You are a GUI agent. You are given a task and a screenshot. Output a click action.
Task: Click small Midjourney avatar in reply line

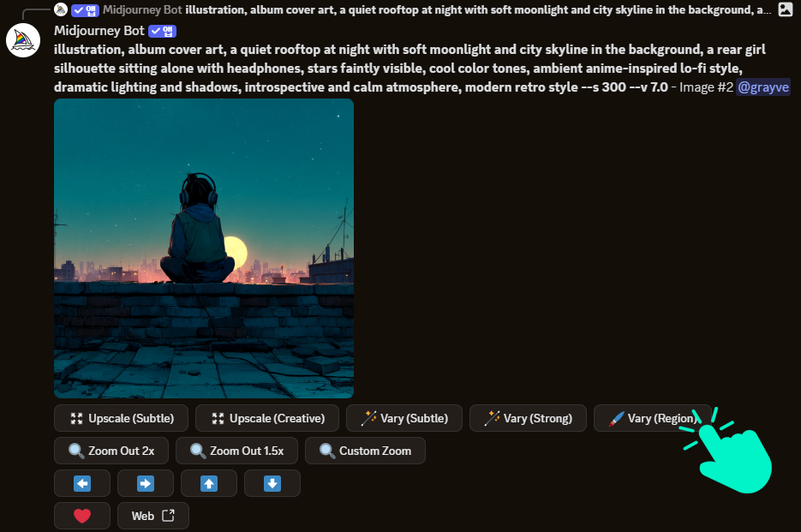click(x=61, y=9)
